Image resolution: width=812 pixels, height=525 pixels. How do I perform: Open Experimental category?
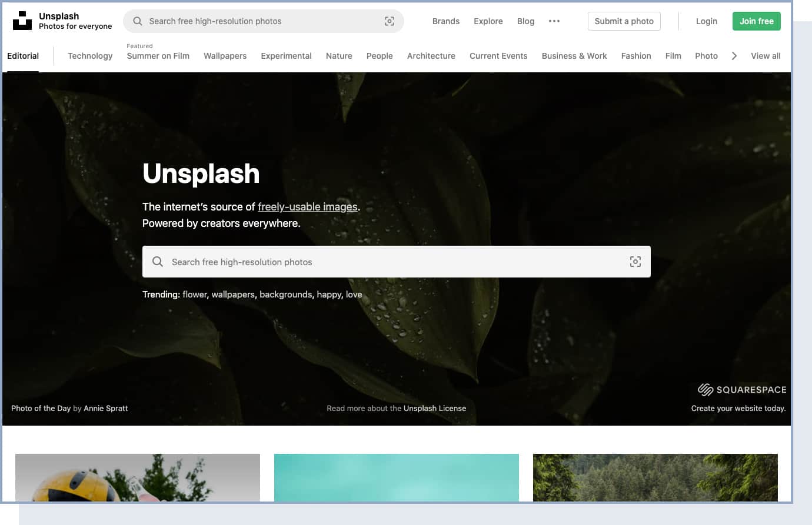(287, 56)
